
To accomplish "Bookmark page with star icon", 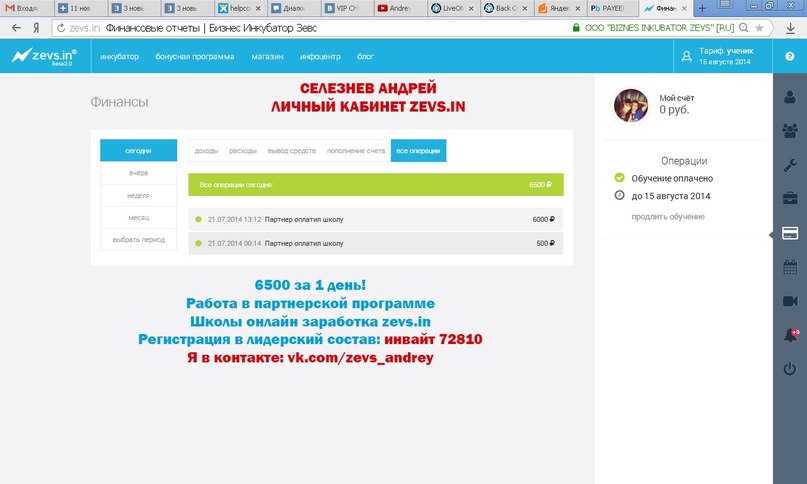I will [x=759, y=28].
